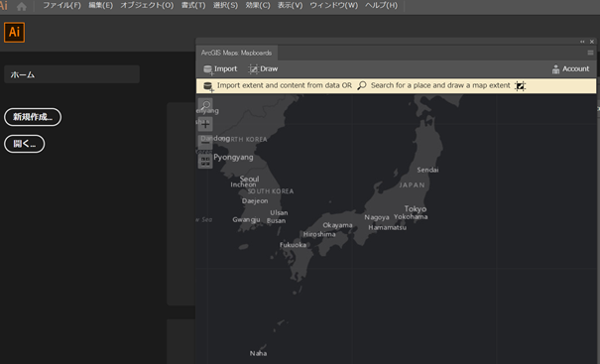This screenshot has width=600, height=364.
Task: Open the ファイル(F) menu
Action: (x=61, y=5)
